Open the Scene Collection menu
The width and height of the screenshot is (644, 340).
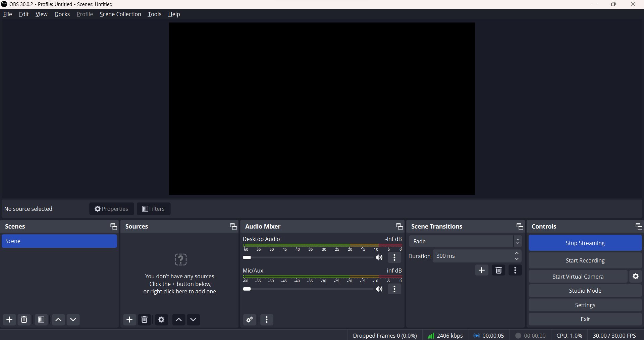pos(120,14)
